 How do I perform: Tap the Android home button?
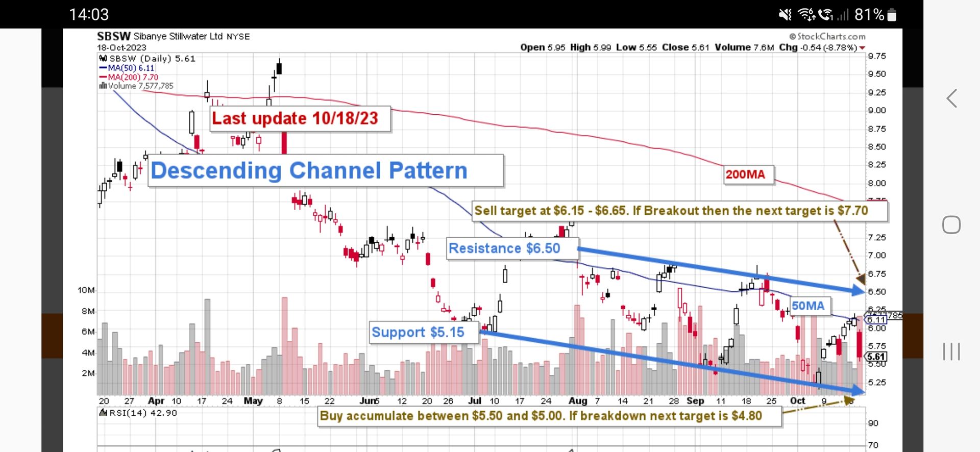[951, 224]
